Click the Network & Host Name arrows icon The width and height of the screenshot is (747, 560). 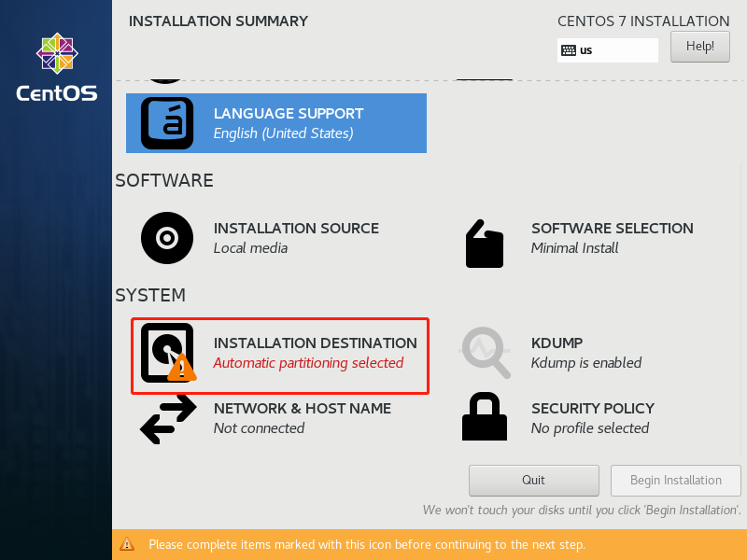coord(168,419)
